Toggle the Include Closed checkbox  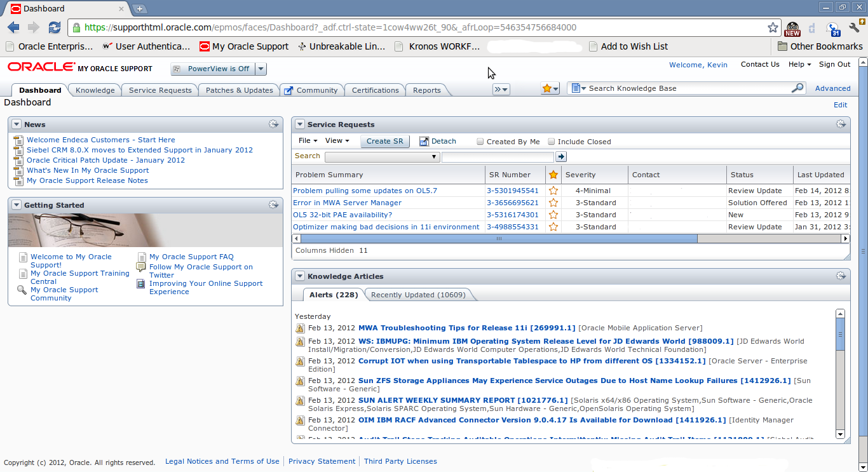click(x=552, y=142)
